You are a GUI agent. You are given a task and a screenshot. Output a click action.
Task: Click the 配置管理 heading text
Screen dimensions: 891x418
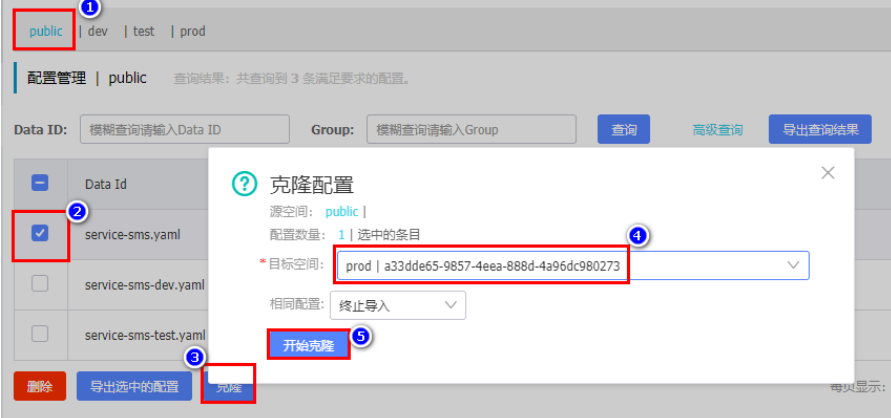click(57, 78)
